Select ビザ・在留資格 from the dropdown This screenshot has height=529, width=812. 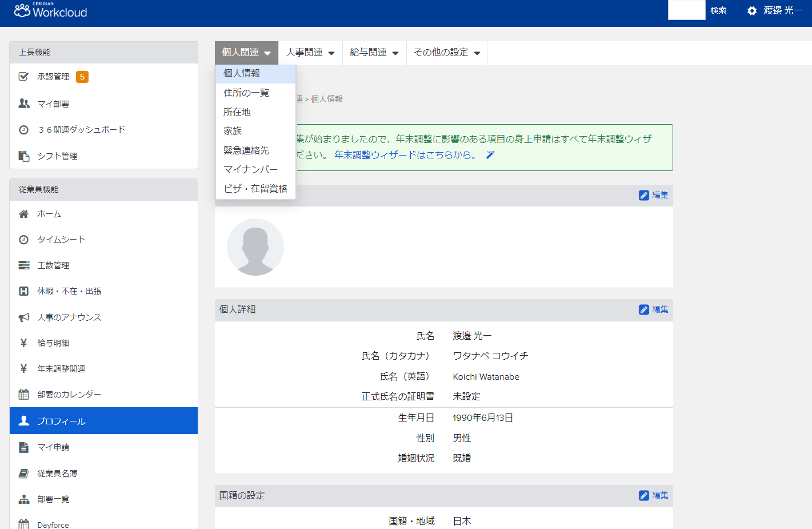point(255,189)
